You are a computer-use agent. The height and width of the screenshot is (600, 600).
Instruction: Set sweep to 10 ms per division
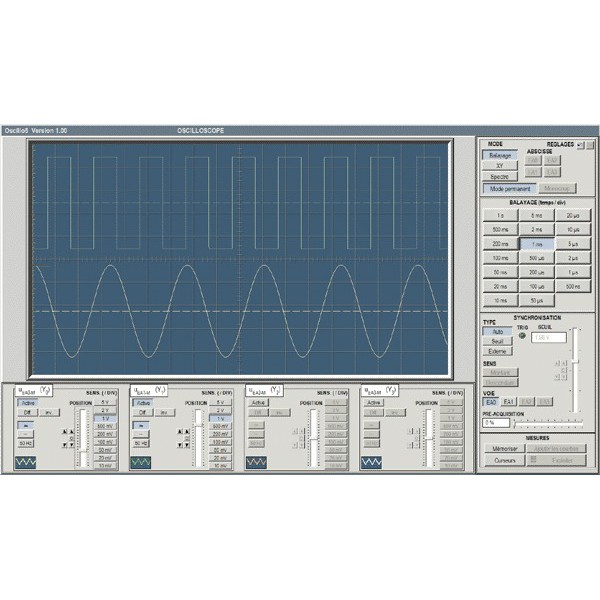pyautogui.click(x=501, y=300)
